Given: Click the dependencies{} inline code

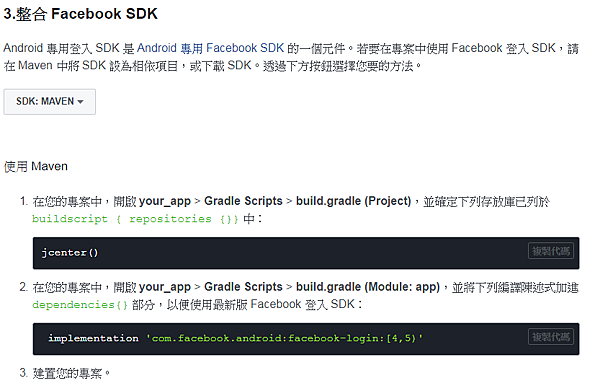Looking at the screenshot, I should pos(80,305).
